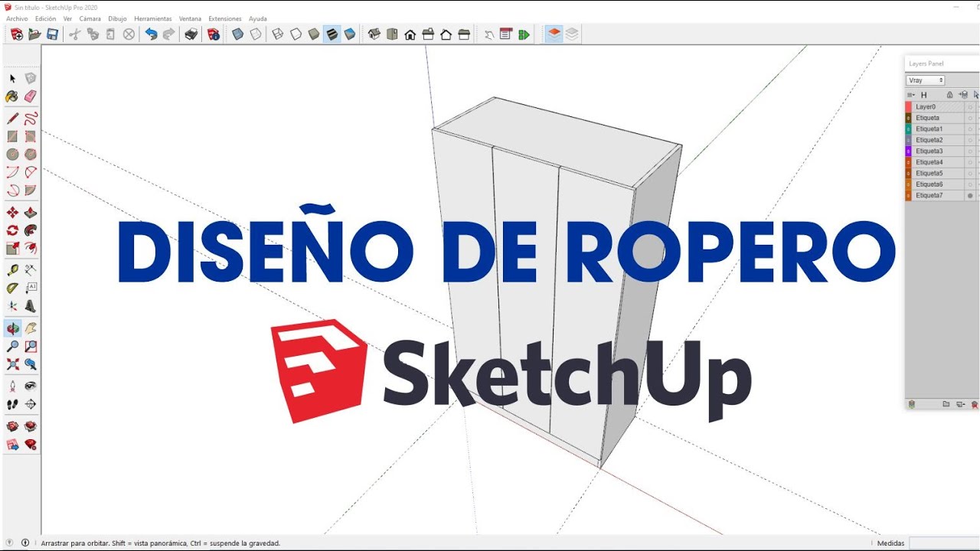Select the Move tool
This screenshot has height=551, width=980.
pos(12,213)
